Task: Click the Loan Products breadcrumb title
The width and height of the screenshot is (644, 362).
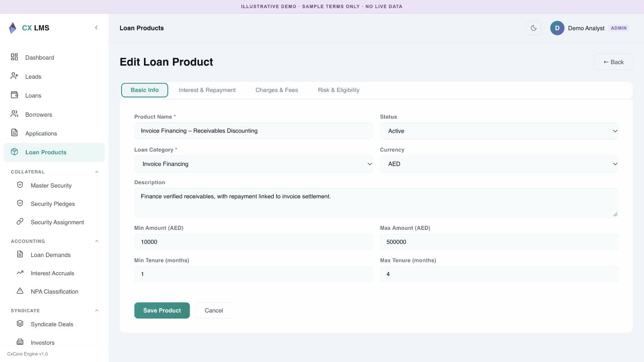Action: (x=142, y=28)
